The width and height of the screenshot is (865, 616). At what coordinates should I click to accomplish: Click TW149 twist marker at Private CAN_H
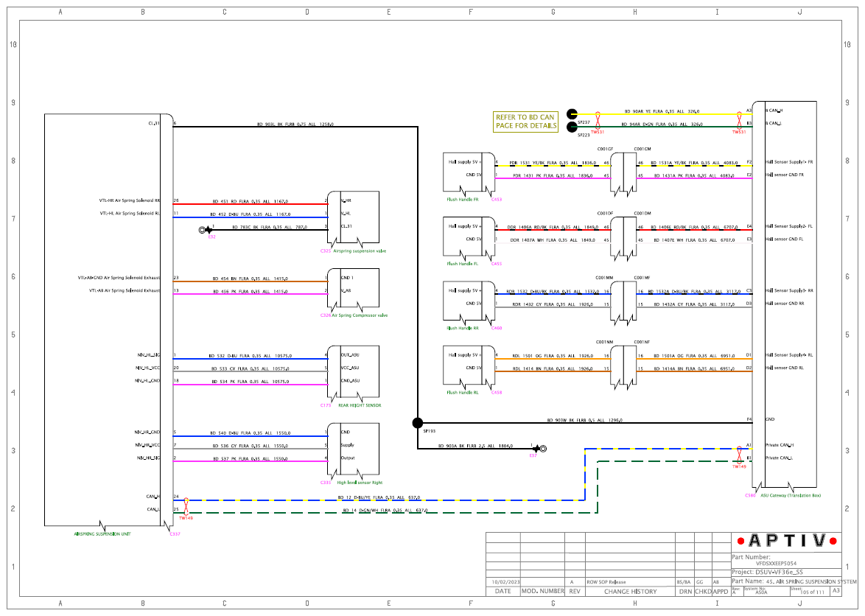pyautogui.click(x=739, y=455)
